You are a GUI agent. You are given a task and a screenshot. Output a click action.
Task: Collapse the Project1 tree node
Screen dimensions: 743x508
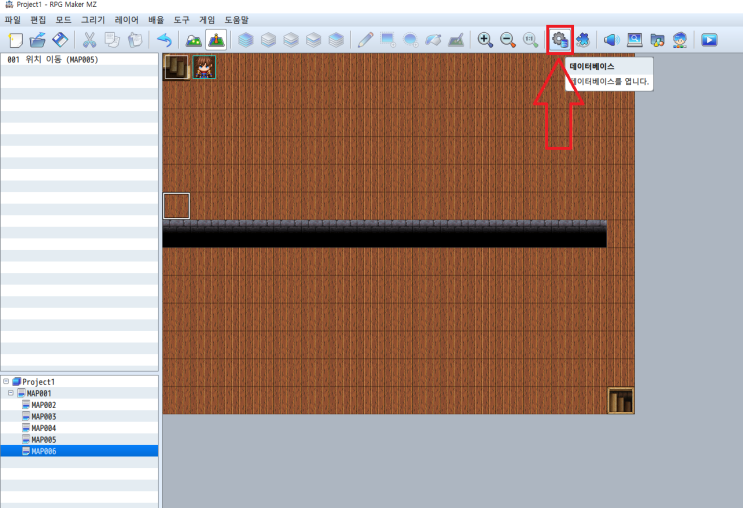point(6,381)
